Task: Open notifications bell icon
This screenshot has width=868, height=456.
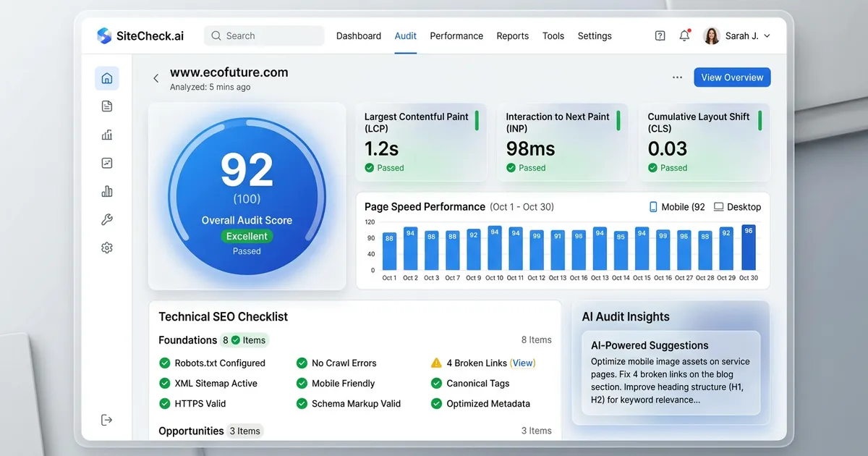Action: 684,35
